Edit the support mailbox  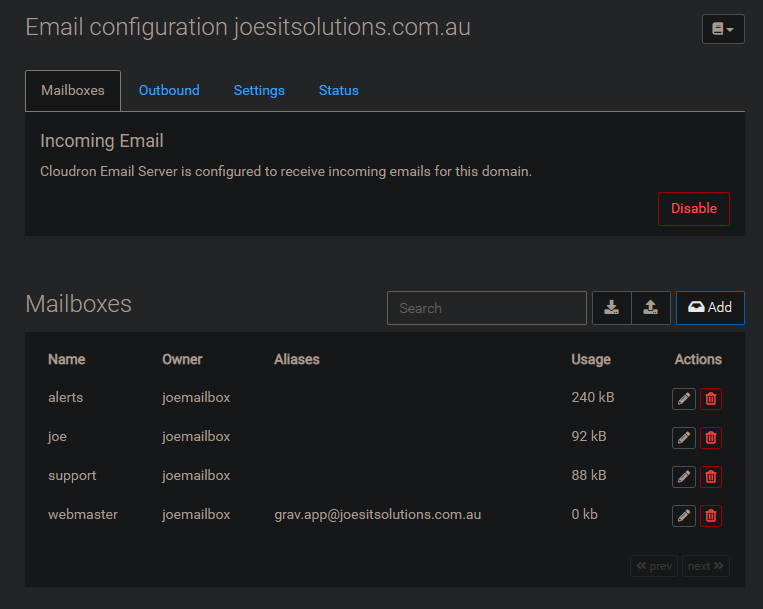pyautogui.click(x=684, y=477)
